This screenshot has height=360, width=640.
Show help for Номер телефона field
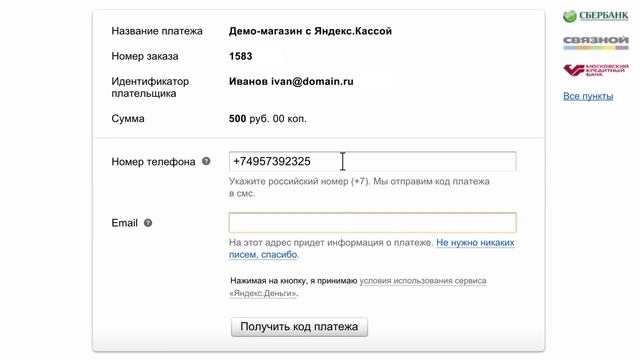206,161
